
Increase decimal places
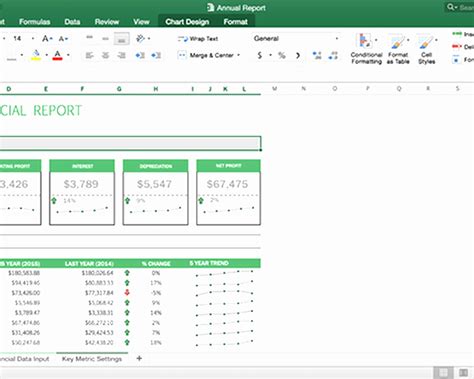pyautogui.click(x=317, y=55)
